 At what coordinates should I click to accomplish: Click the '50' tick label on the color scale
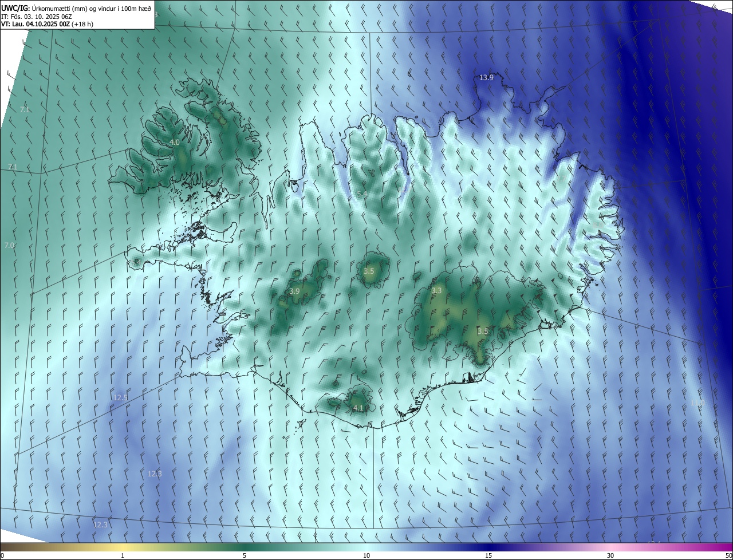point(728,555)
